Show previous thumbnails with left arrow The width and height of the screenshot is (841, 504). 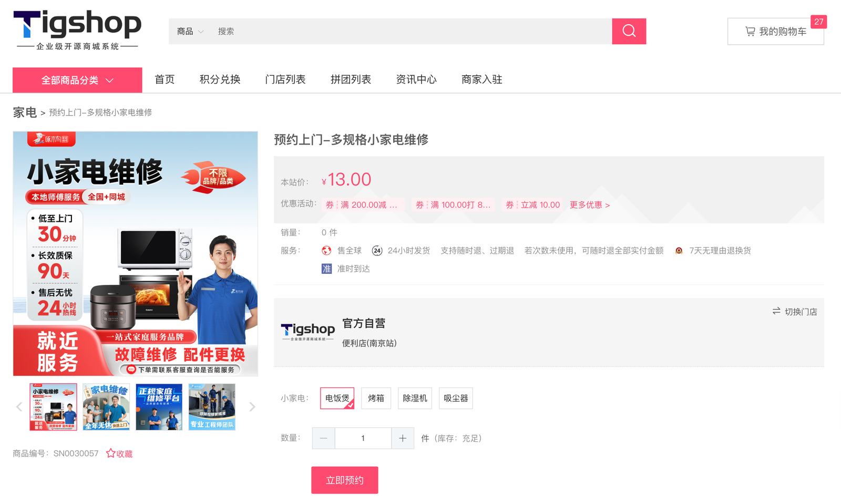[19, 407]
